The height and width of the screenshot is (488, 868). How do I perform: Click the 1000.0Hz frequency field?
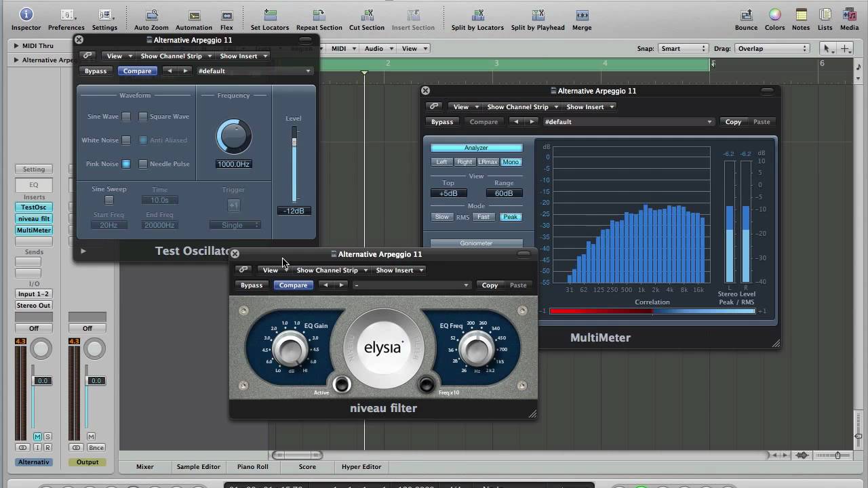[x=233, y=164]
